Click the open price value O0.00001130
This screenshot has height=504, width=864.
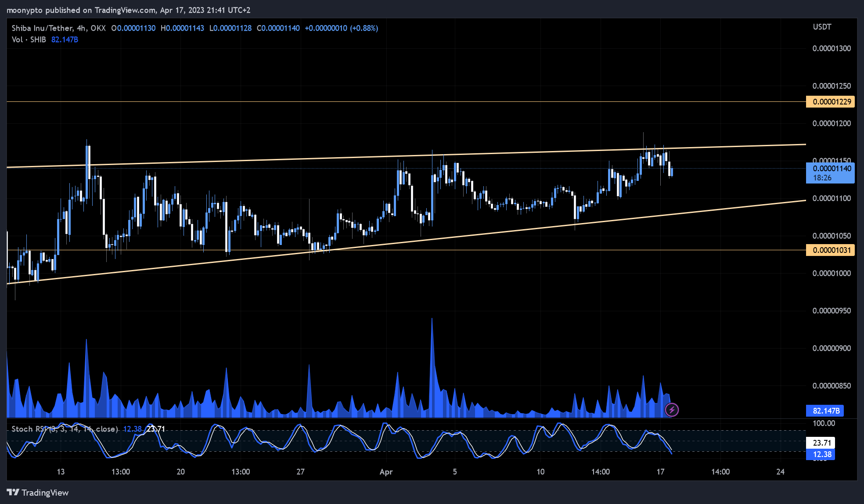point(133,28)
